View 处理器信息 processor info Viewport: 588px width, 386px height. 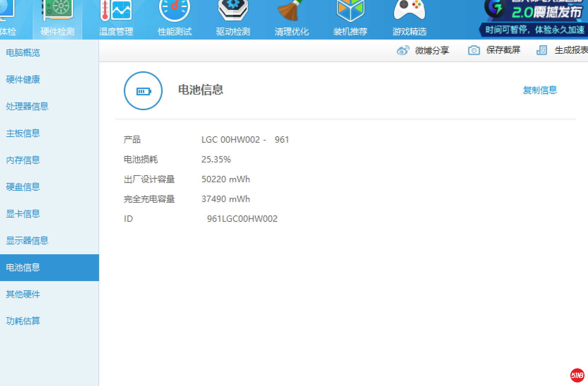(x=49, y=106)
